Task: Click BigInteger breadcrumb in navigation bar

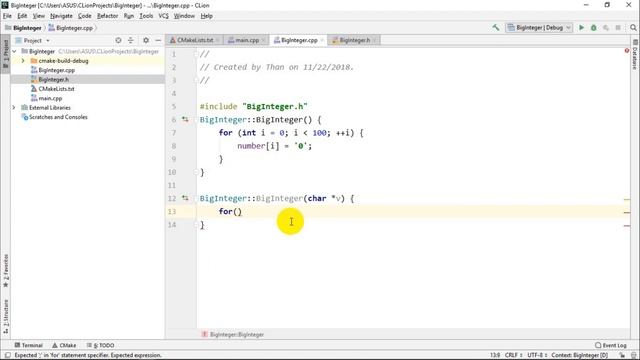Action: click(x=23, y=28)
